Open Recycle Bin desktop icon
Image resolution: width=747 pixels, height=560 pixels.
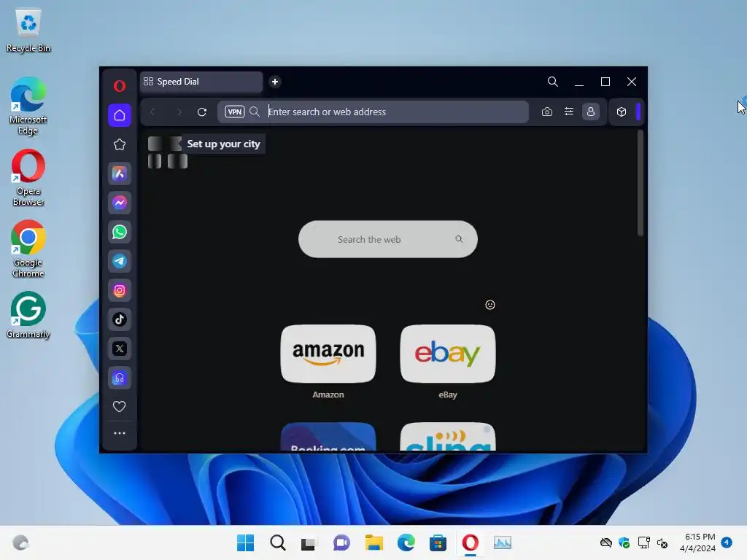[28, 31]
